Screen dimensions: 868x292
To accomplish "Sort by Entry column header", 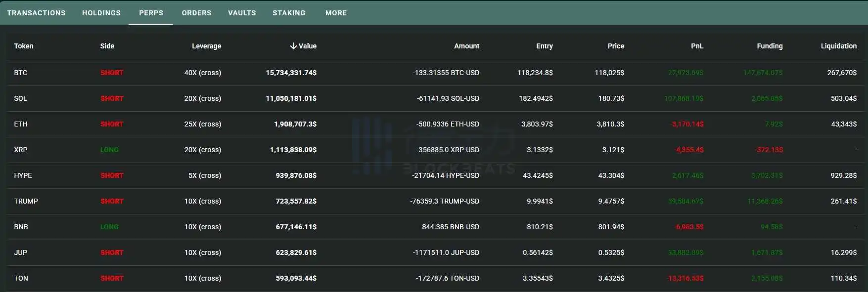I will 545,46.
